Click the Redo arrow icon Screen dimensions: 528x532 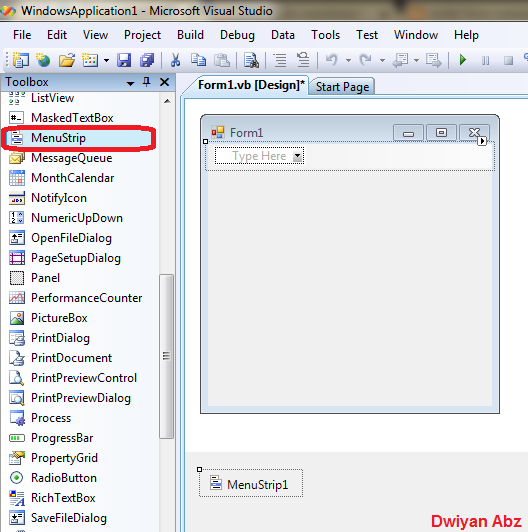(x=366, y=60)
